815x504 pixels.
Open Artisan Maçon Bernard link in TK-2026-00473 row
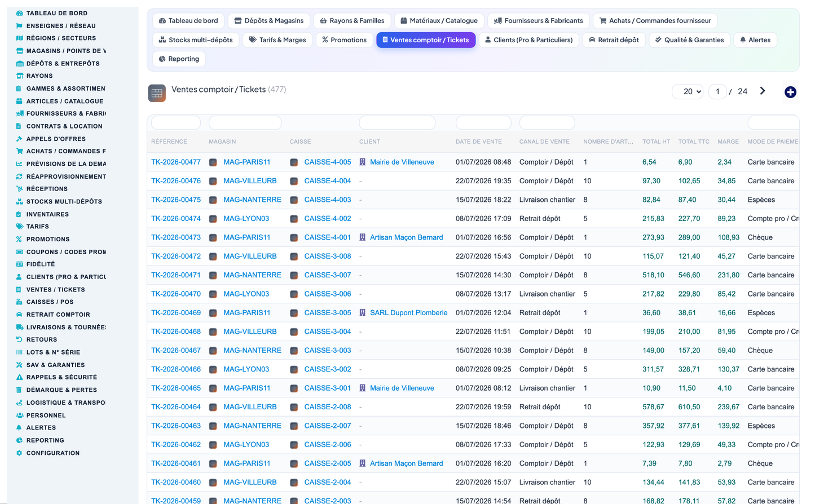407,237
